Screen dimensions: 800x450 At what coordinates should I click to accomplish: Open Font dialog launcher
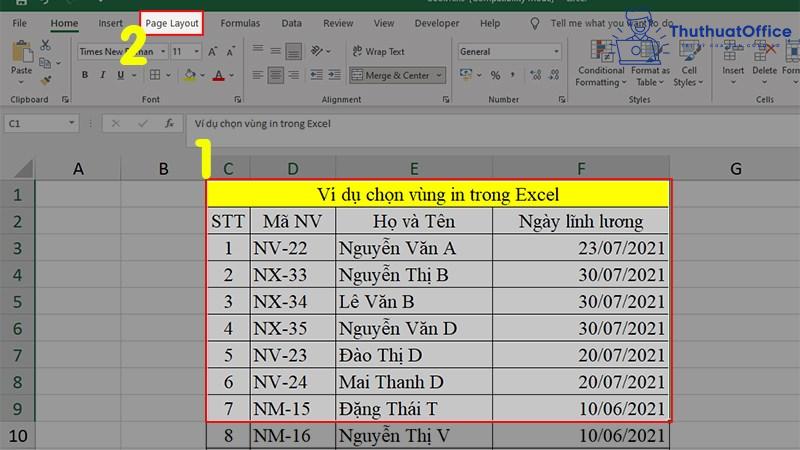pyautogui.click(x=237, y=99)
